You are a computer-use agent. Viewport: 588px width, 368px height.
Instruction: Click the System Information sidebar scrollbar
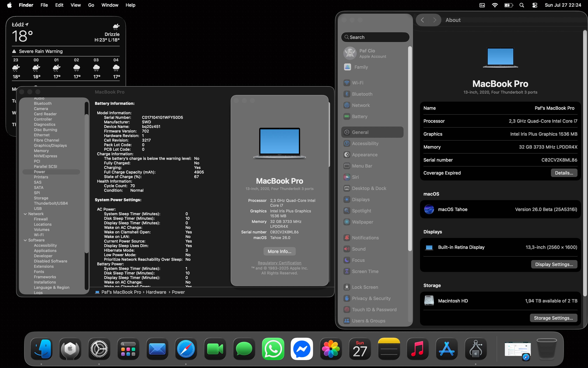coord(86,184)
